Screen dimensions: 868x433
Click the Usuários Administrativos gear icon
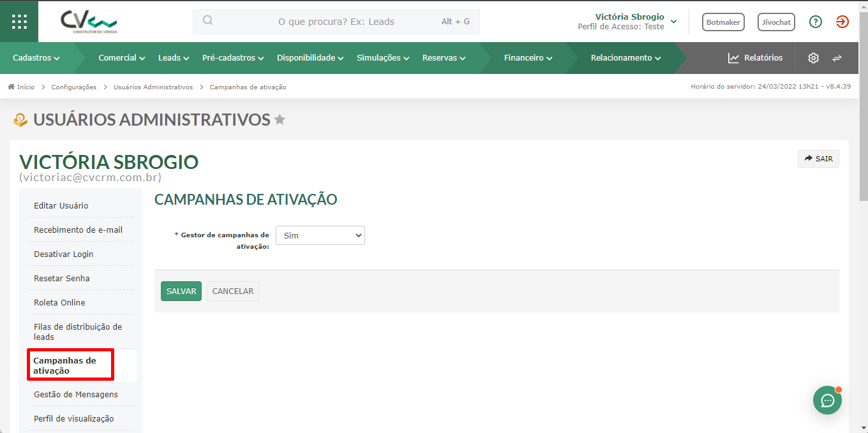20,119
